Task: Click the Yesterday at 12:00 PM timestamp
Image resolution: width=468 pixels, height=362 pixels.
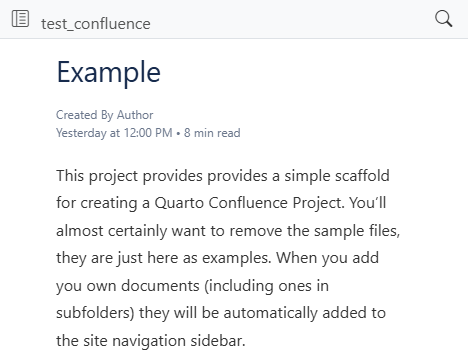Action: (x=114, y=133)
